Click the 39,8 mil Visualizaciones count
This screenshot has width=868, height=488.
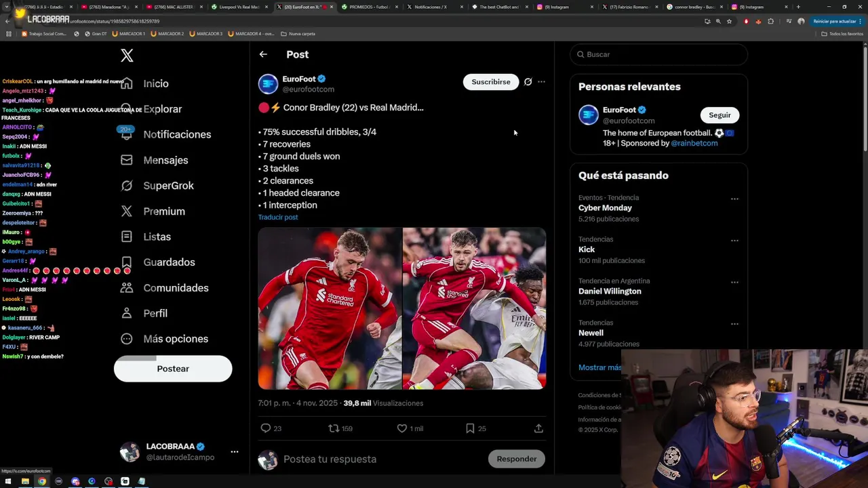tap(383, 403)
